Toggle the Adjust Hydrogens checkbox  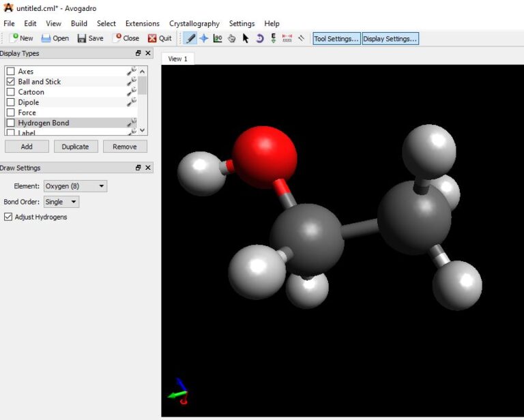click(x=9, y=217)
